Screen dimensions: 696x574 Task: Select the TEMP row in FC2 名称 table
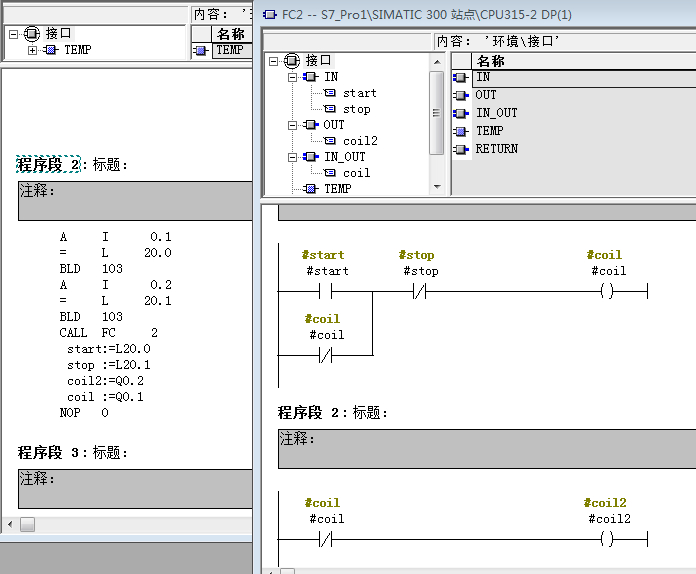[x=584, y=131]
